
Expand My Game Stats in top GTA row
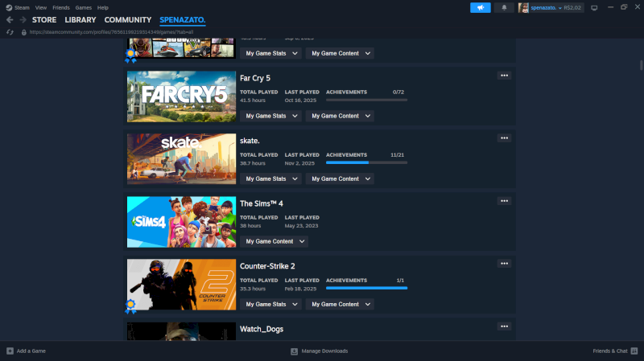[270, 53]
